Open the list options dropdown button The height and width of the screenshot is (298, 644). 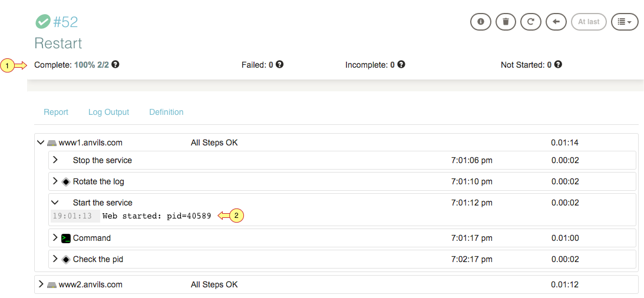click(x=625, y=22)
